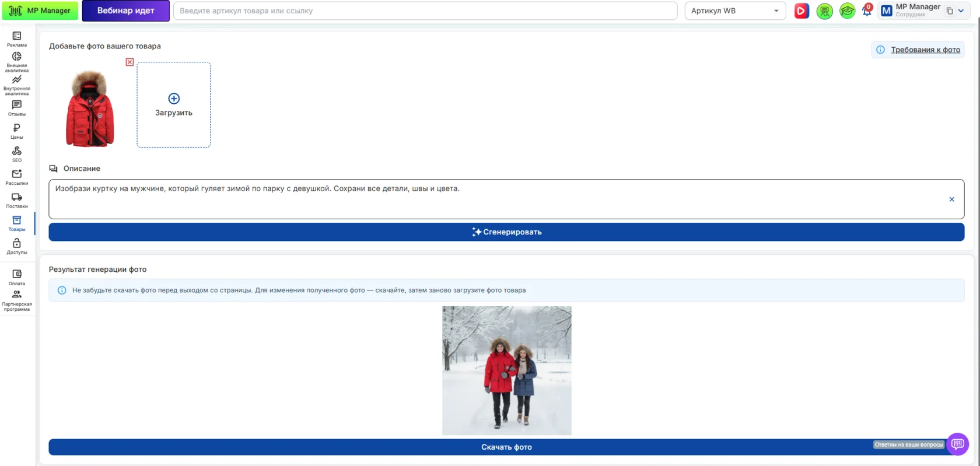The image size is (980, 466).
Task: Open the red video play icon
Action: click(801, 10)
